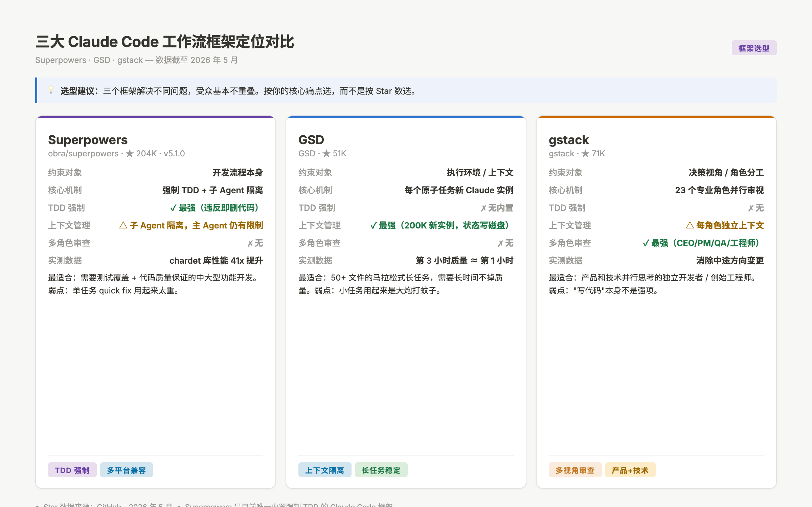Click the lightbulb icon beside 选型建议

pyautogui.click(x=51, y=90)
